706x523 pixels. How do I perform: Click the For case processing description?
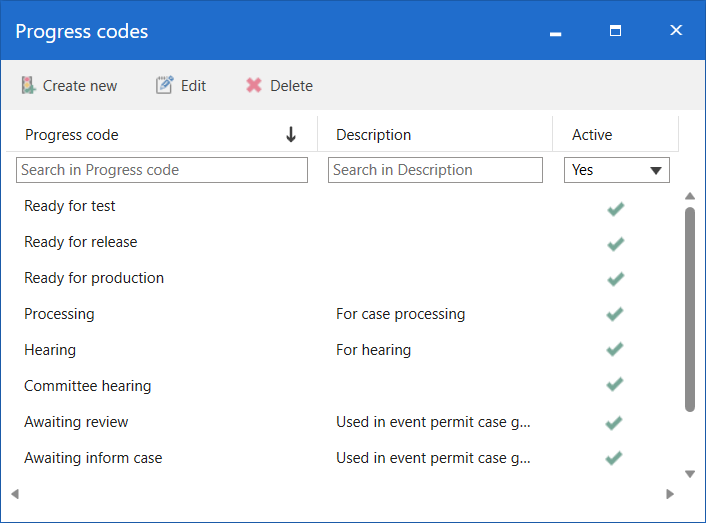pos(400,314)
